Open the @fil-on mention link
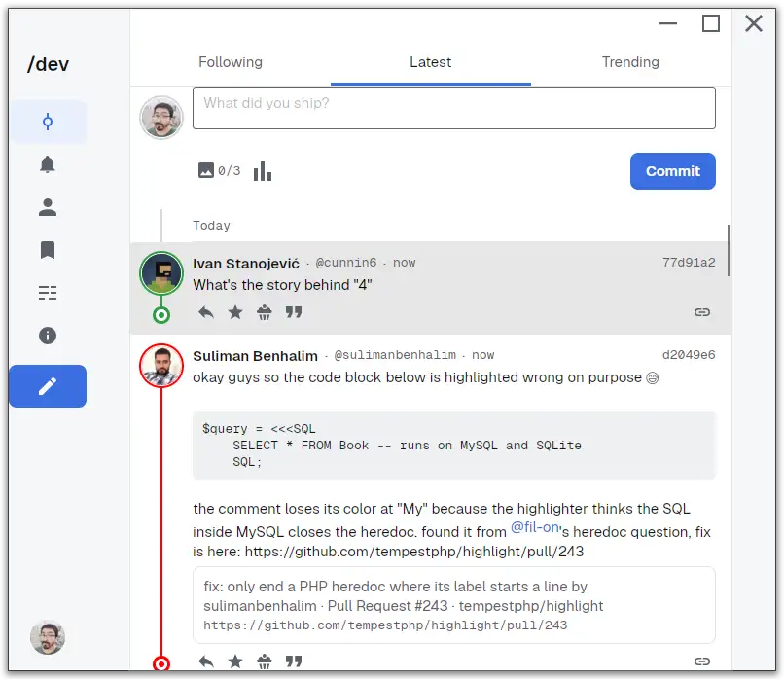 point(534,527)
